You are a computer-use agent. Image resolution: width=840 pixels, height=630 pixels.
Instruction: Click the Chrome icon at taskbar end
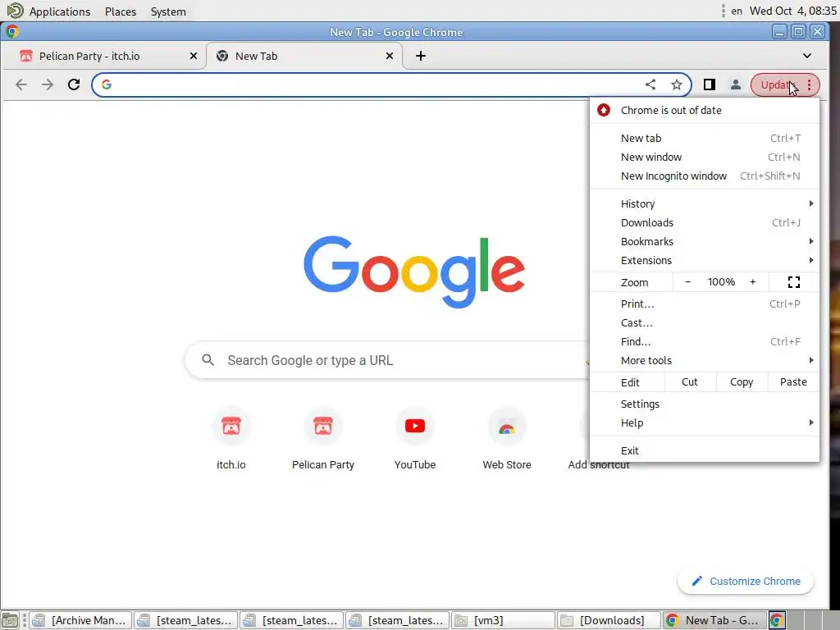pos(777,620)
